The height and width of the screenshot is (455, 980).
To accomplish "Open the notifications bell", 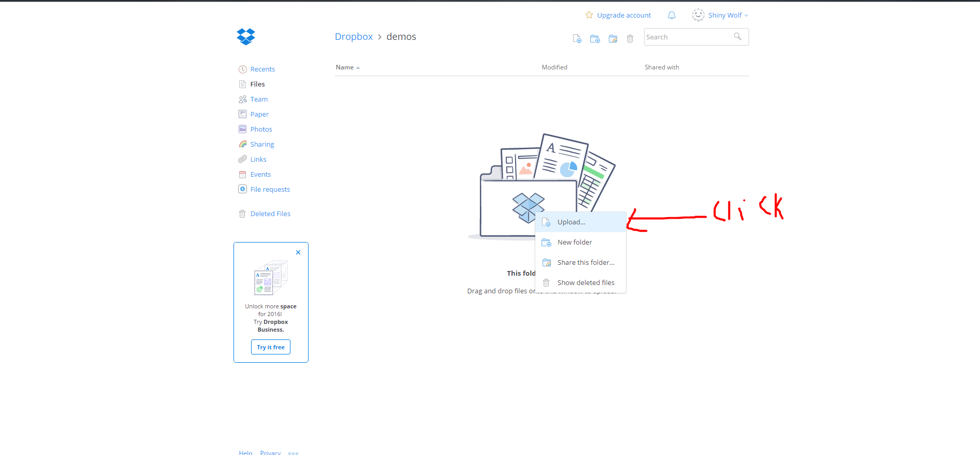I will (x=671, y=16).
